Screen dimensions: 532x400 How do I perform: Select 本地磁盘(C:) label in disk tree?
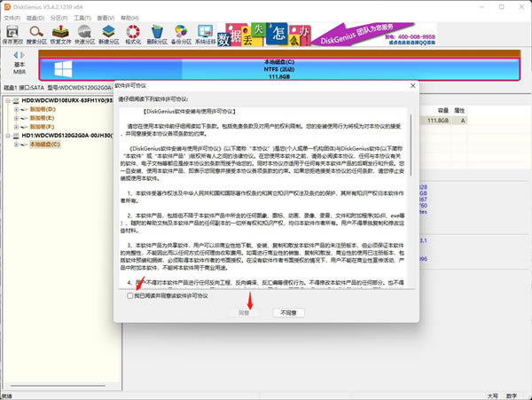click(45, 145)
